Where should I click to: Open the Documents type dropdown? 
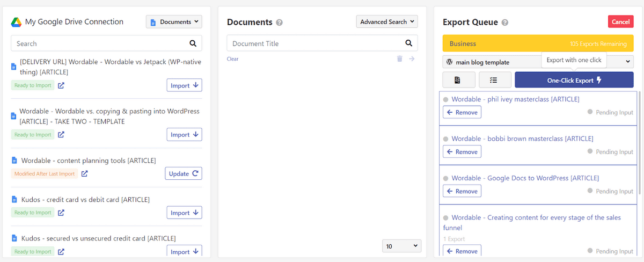coord(174,22)
